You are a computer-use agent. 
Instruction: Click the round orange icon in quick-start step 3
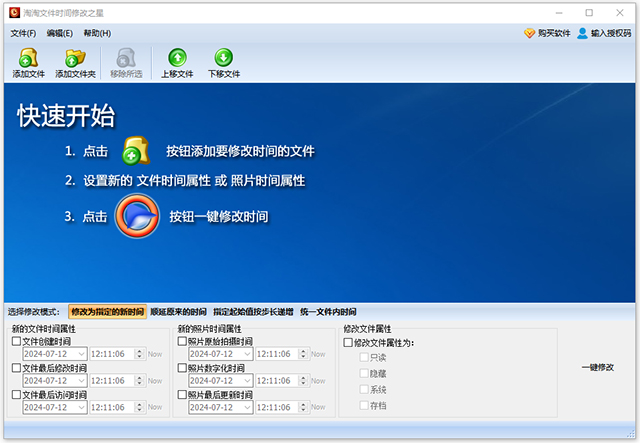point(137,215)
